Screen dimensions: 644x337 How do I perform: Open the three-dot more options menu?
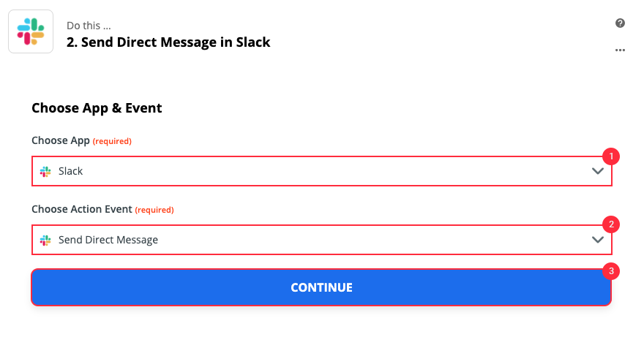click(x=620, y=50)
